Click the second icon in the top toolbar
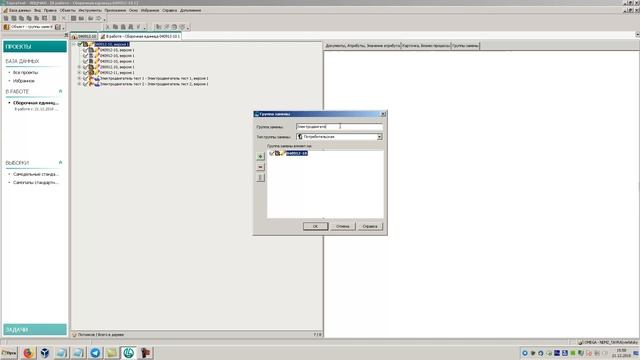640x360 pixels. [13, 18]
